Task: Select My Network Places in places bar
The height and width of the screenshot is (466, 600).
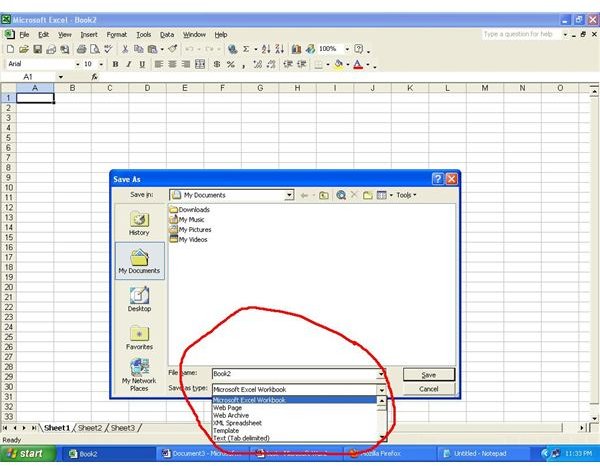Action: (x=139, y=375)
